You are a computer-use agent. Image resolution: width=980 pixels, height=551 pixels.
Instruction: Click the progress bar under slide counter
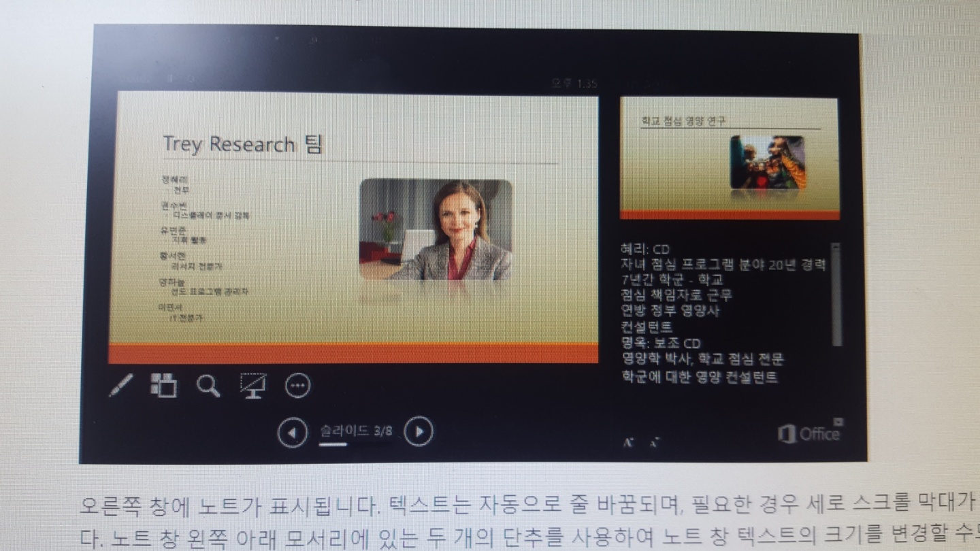[356, 444]
